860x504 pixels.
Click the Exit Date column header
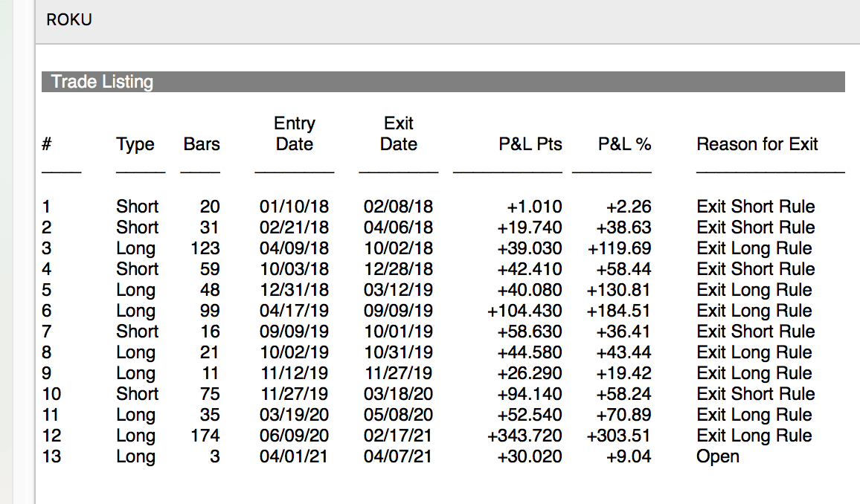(398, 134)
